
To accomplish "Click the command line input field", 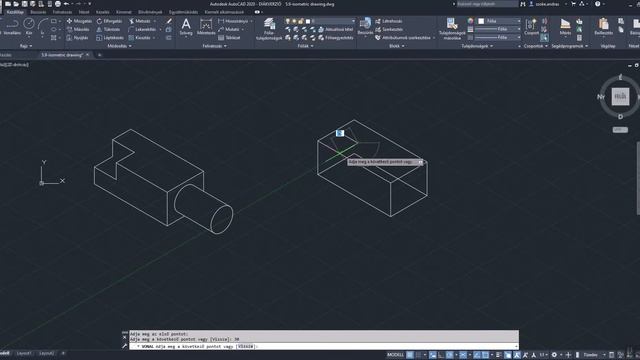I will point(324,346).
